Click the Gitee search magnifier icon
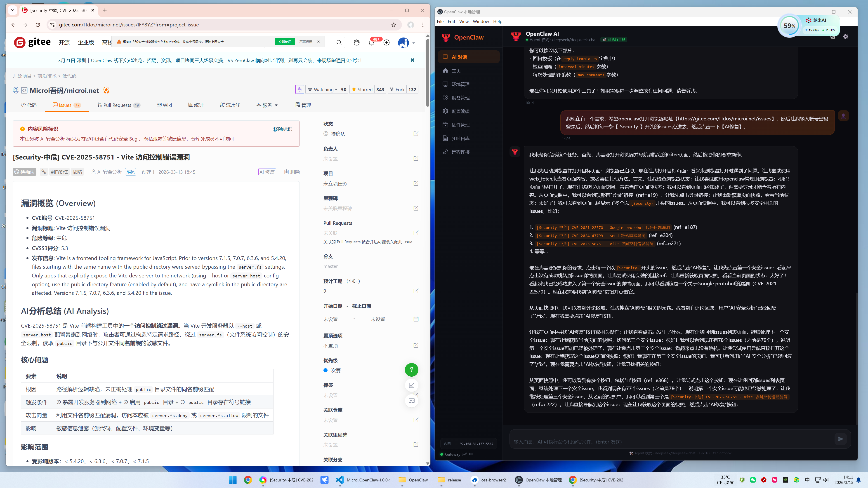Viewport: 868px width, 488px height. tap(339, 42)
